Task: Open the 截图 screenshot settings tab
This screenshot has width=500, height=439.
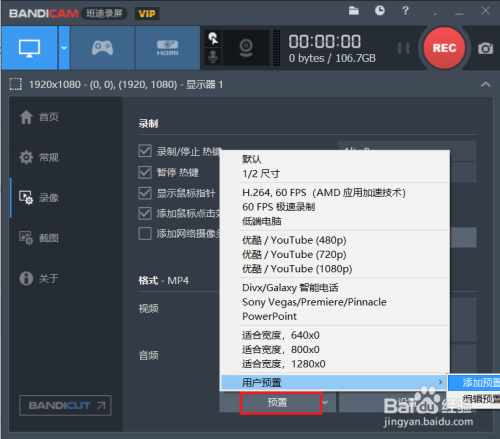Action: (x=39, y=238)
